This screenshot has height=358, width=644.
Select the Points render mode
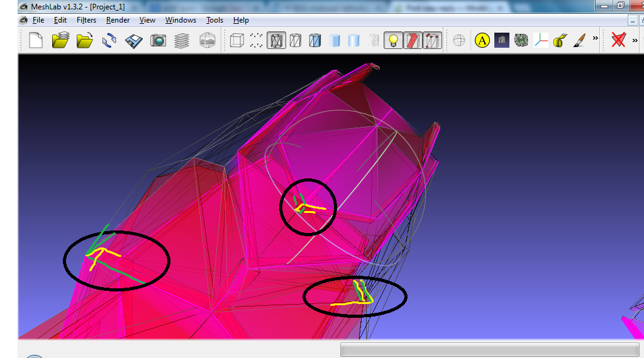pyautogui.click(x=256, y=41)
